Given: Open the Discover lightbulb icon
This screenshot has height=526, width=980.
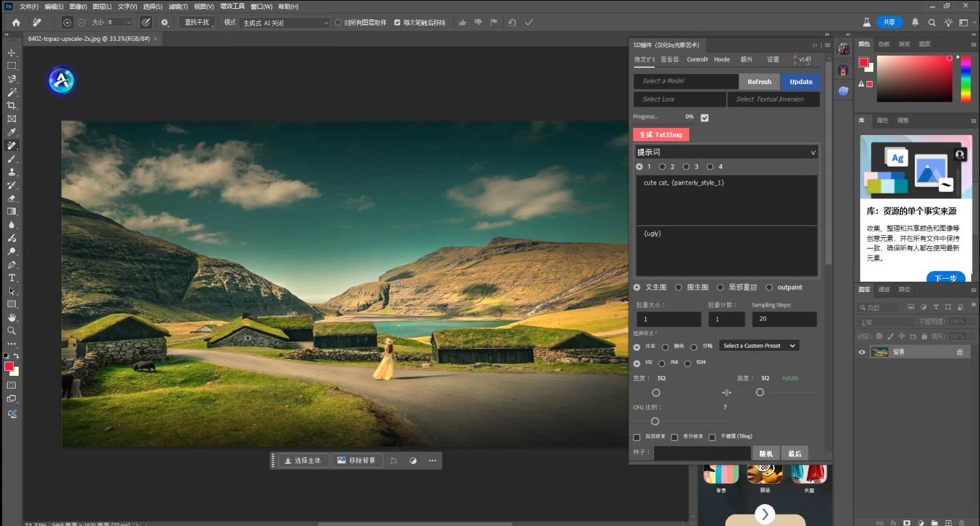Looking at the screenshot, I should [948, 23].
